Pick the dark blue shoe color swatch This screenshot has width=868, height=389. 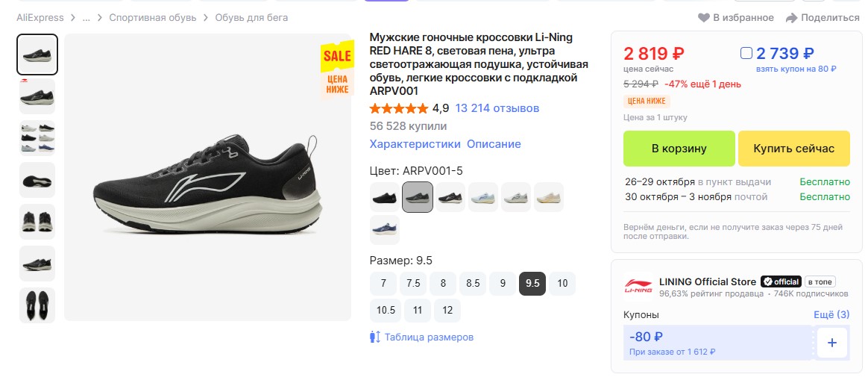[x=385, y=230]
